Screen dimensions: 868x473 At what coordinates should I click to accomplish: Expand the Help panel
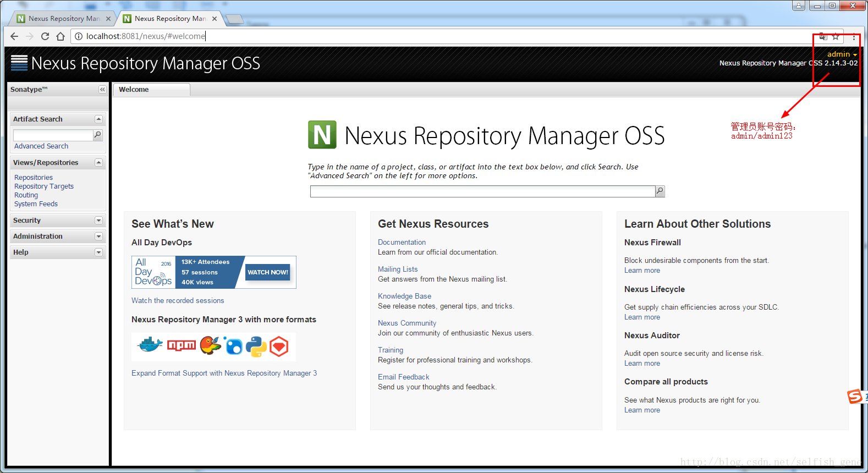pos(98,252)
